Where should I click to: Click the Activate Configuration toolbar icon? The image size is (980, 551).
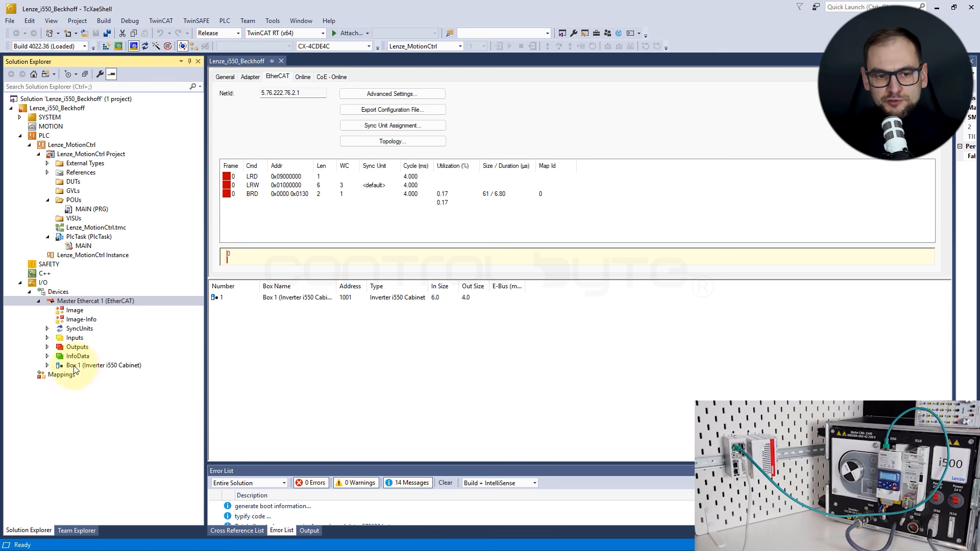coord(106,46)
